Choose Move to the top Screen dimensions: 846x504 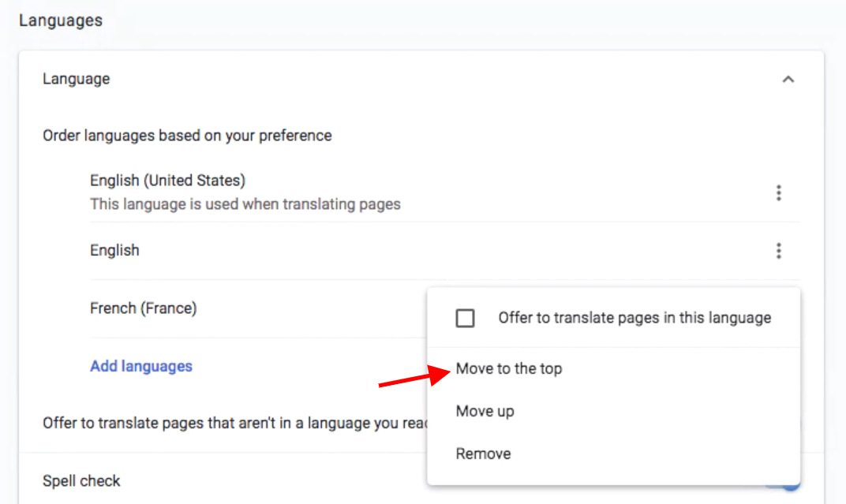509,369
